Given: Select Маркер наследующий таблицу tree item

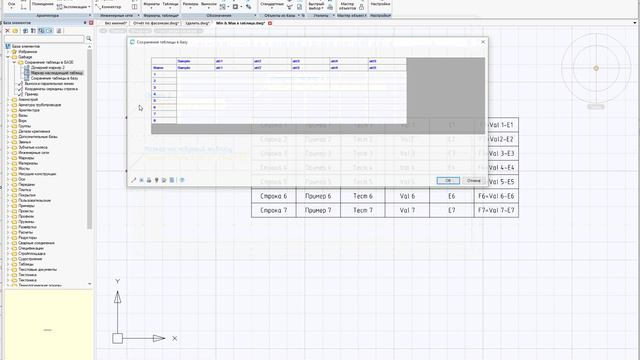Looking at the screenshot, I should 57,73.
